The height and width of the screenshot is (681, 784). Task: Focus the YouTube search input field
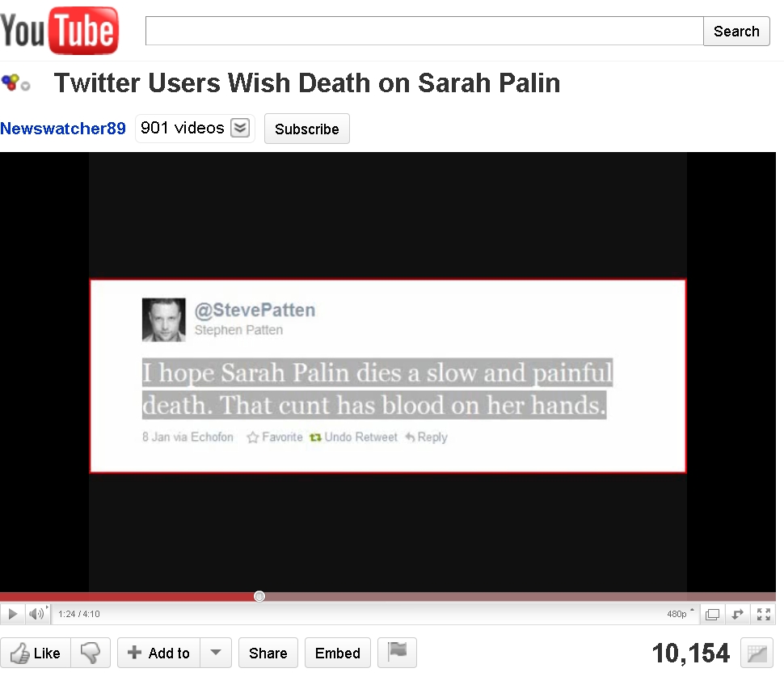(x=424, y=31)
